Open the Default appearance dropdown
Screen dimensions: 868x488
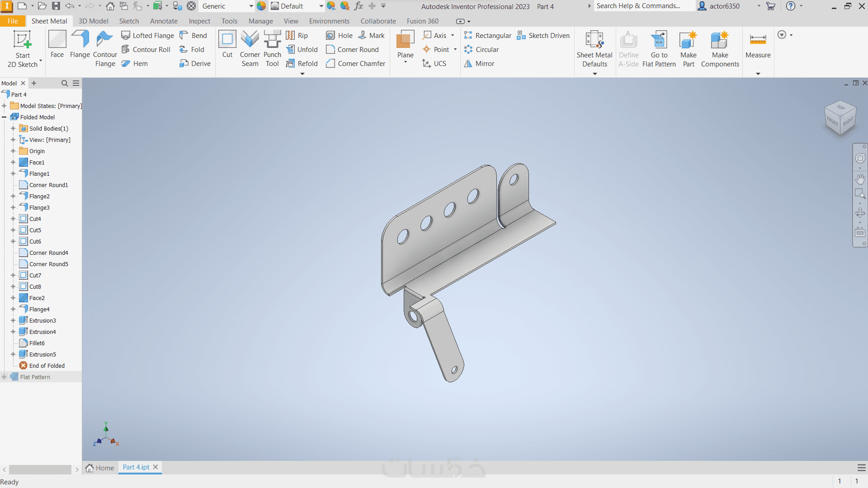point(321,6)
